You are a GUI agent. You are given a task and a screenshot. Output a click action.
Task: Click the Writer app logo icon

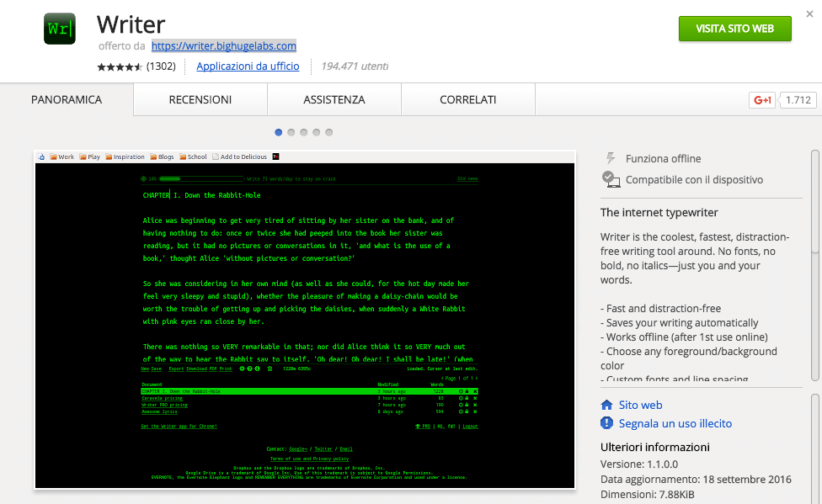click(x=60, y=29)
